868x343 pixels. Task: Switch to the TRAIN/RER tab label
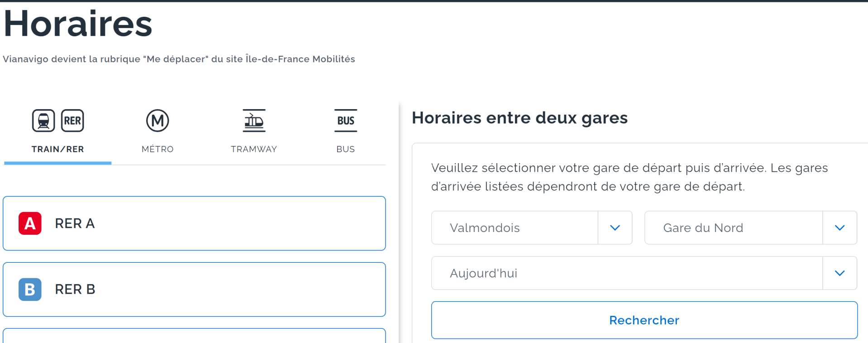(58, 149)
